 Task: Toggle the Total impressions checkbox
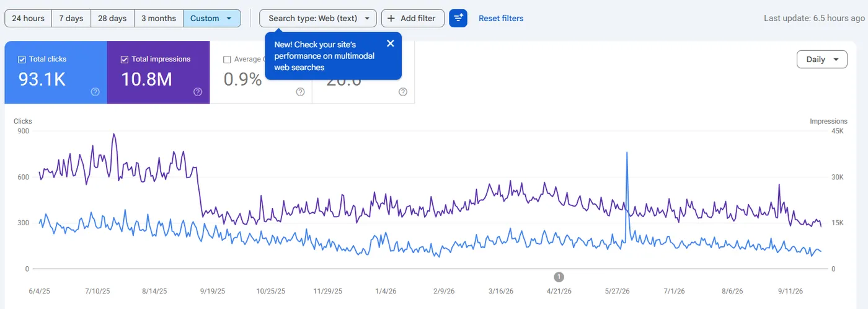coord(125,59)
